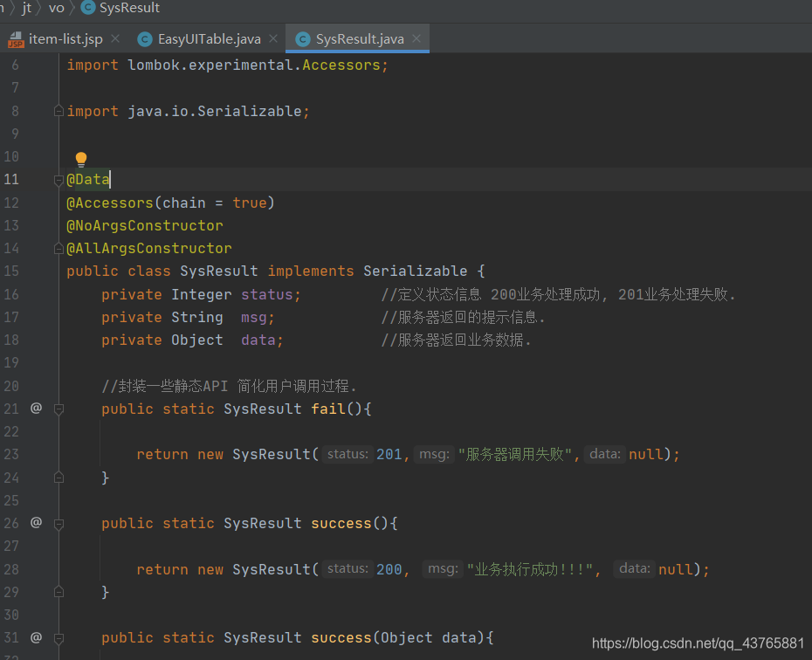The height and width of the screenshot is (660, 812).
Task: Click the @Accessors annotation text
Action: 110,203
